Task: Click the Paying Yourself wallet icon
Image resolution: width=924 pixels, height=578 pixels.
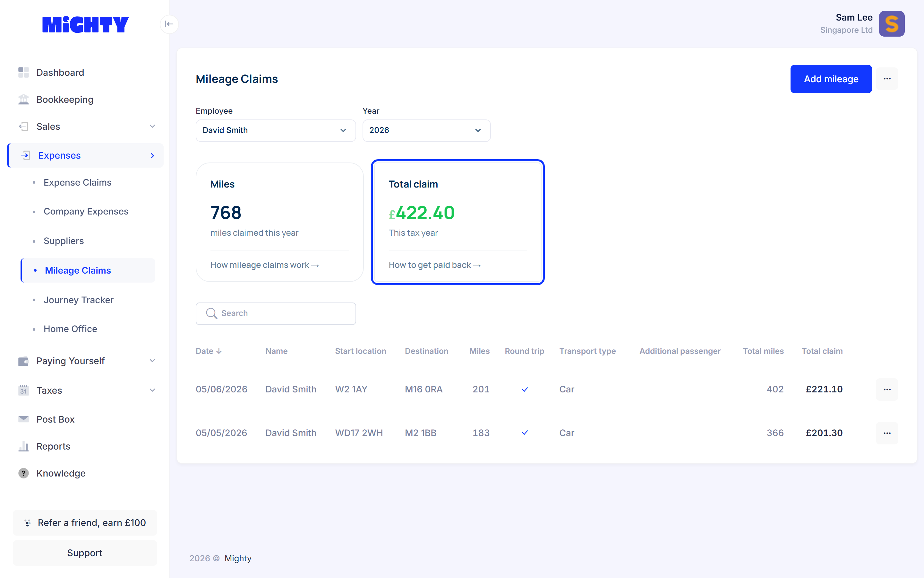Action: (24, 361)
